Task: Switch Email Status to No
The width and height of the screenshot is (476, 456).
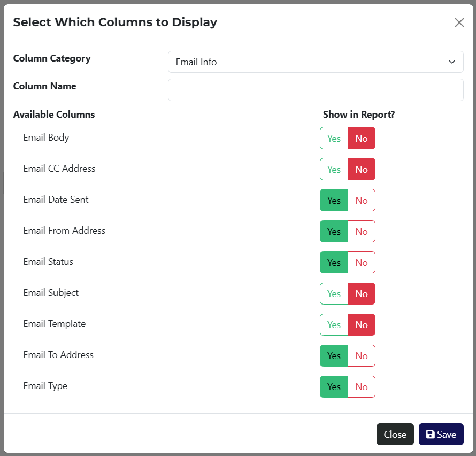Action: [362, 262]
